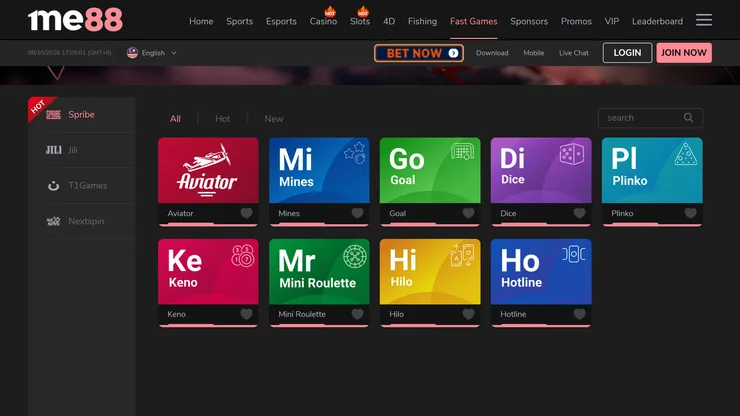Click the Aviator title under its card
The height and width of the screenshot is (416, 740).
point(180,213)
